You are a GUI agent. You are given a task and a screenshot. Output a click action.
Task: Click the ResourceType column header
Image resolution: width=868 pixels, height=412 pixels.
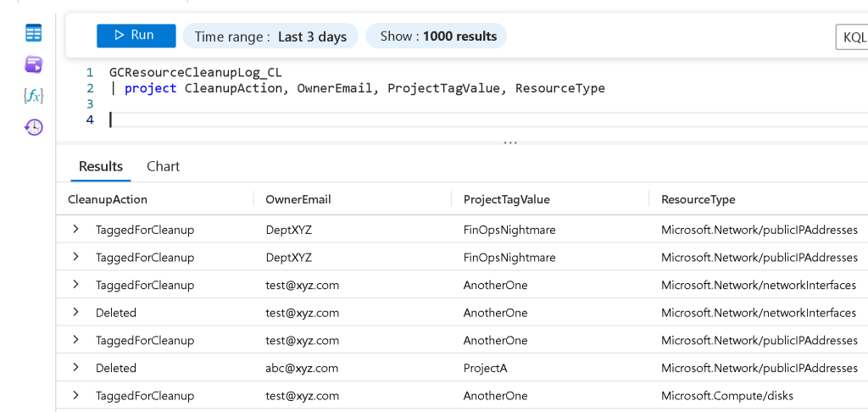(698, 199)
